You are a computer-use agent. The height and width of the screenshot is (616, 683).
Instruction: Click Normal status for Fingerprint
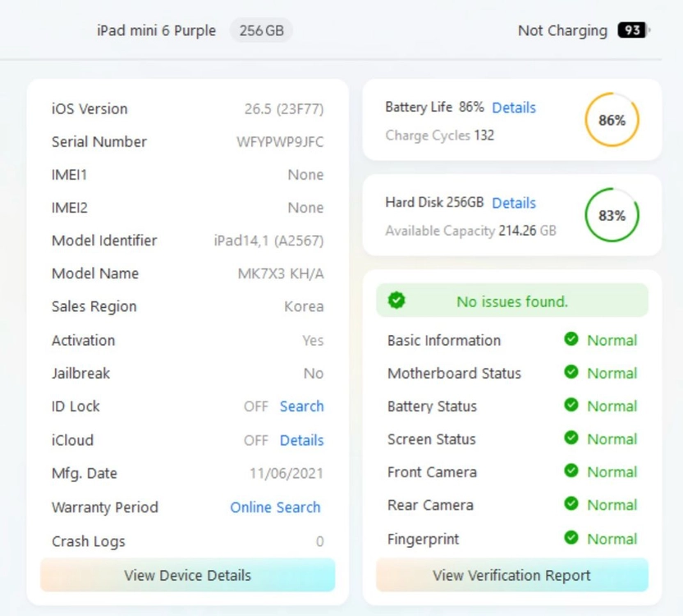click(x=612, y=539)
